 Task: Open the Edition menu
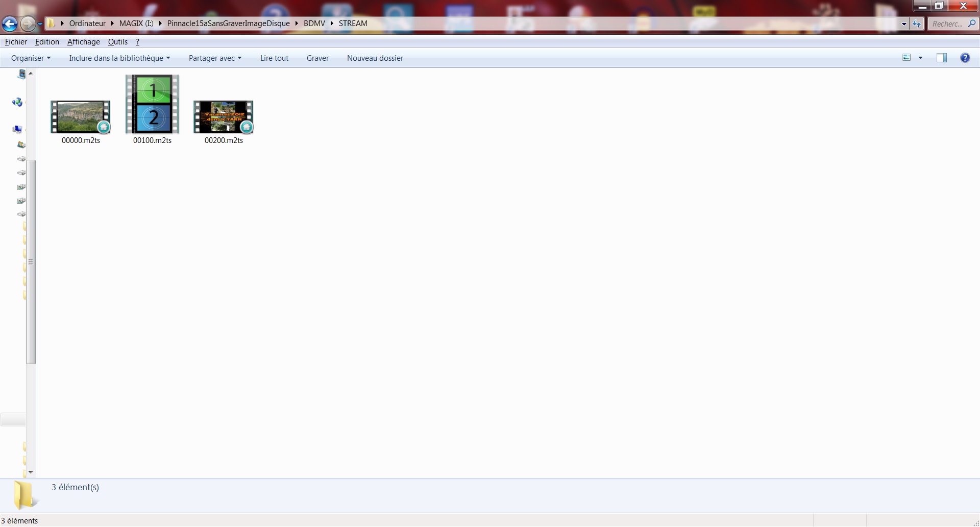point(47,42)
